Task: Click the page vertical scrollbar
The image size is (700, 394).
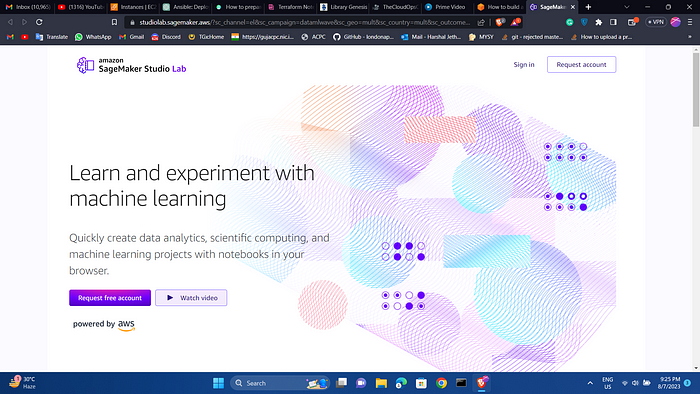Action: coord(696,89)
